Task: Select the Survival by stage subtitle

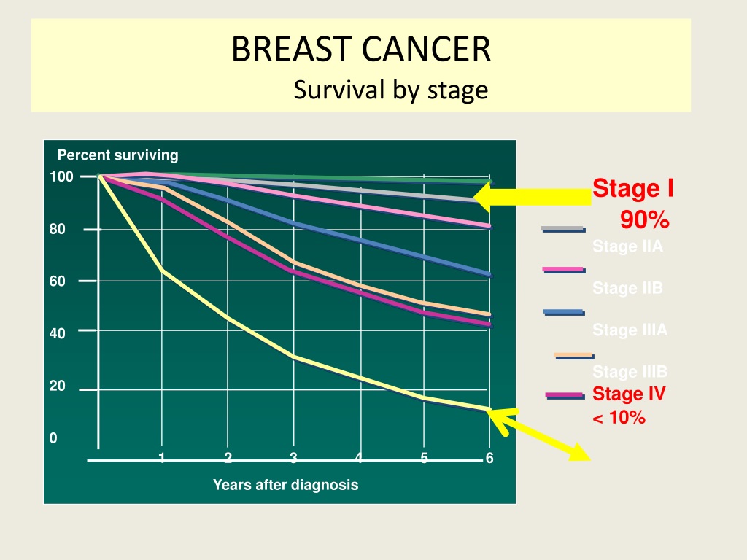Action: [x=391, y=90]
